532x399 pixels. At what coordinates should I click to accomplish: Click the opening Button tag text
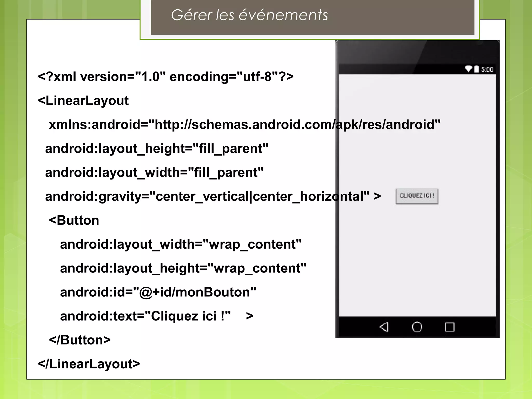(x=74, y=220)
